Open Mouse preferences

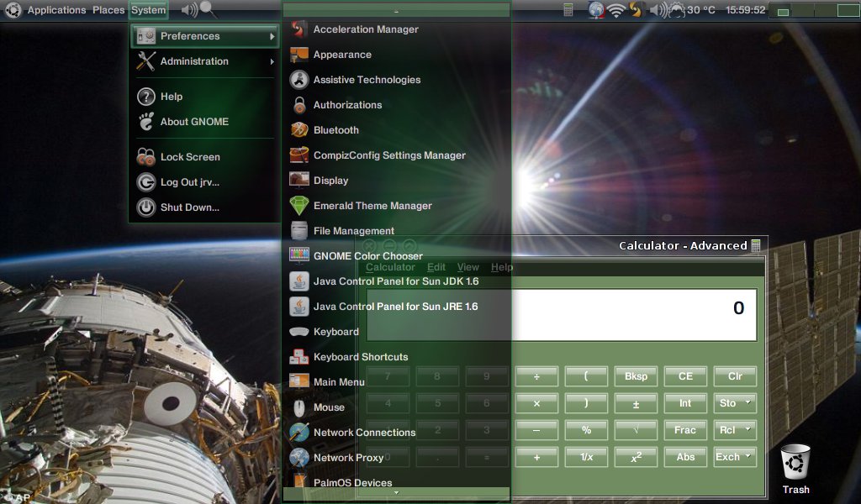pyautogui.click(x=397, y=407)
